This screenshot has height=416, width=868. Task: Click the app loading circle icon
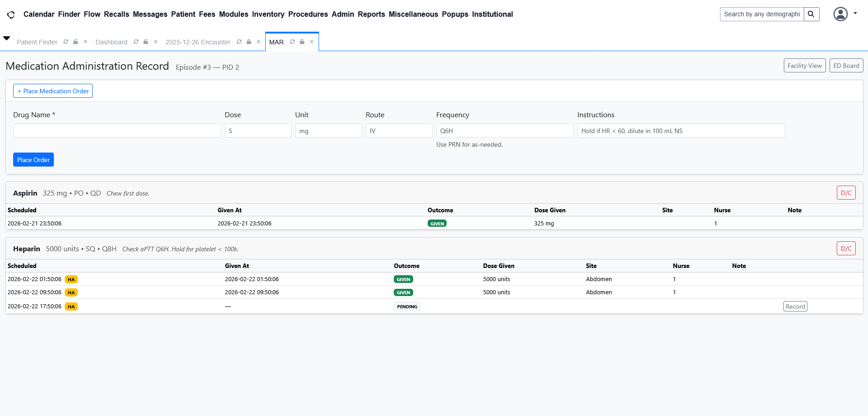click(x=11, y=14)
